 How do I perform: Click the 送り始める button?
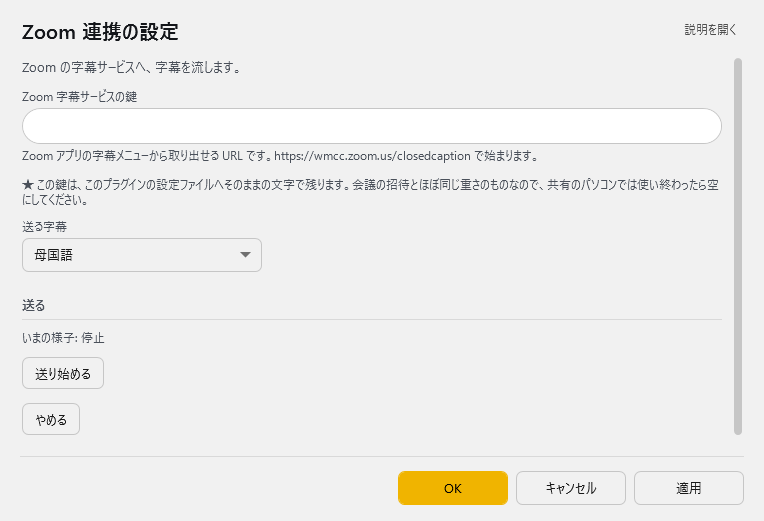63,373
